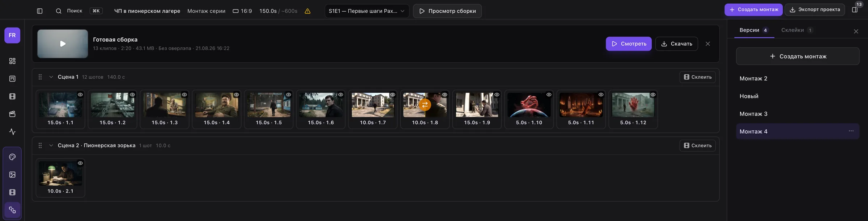The image size is (868, 221).
Task: Click Склеить for Сцена 2
Action: tap(698, 146)
